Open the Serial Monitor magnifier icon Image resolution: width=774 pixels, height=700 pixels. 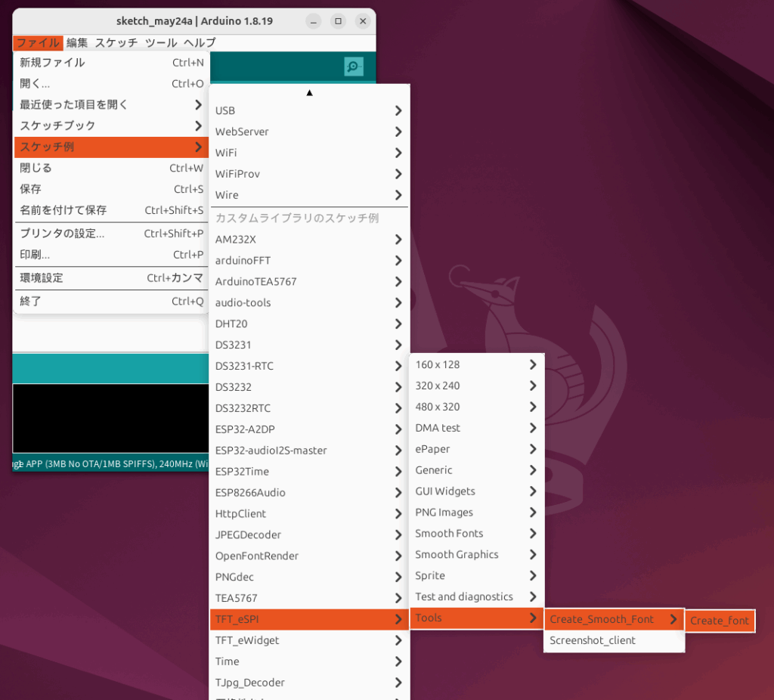point(354,67)
